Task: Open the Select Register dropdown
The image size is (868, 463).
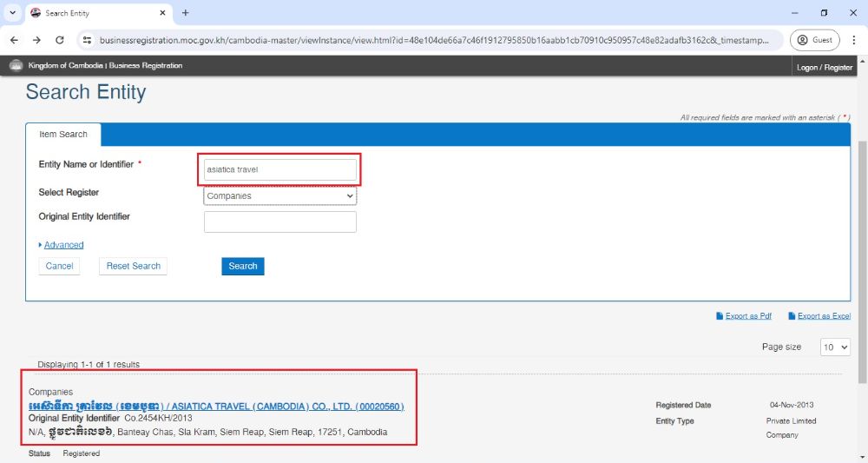Action: (x=280, y=196)
